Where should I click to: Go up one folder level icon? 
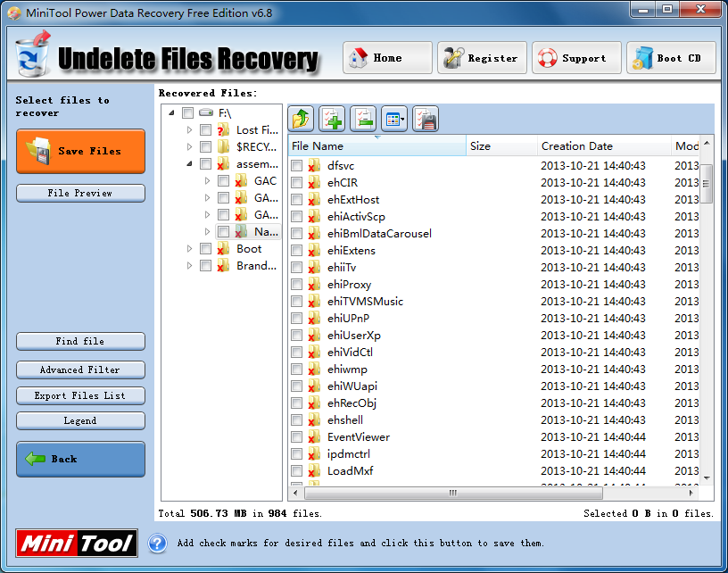click(301, 119)
